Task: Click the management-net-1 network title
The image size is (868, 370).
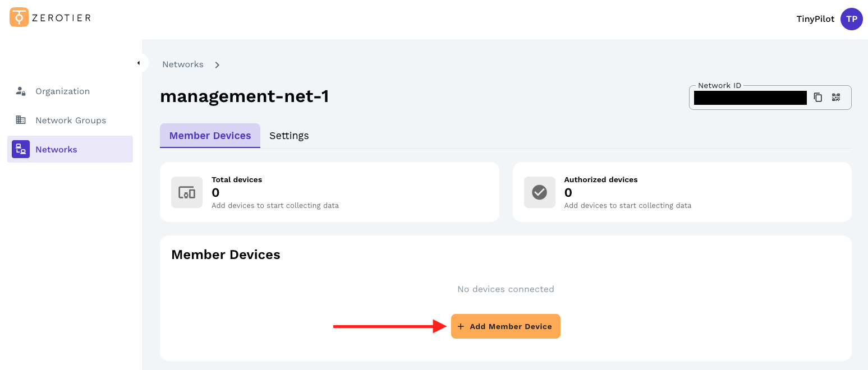Action: pyautogui.click(x=244, y=96)
